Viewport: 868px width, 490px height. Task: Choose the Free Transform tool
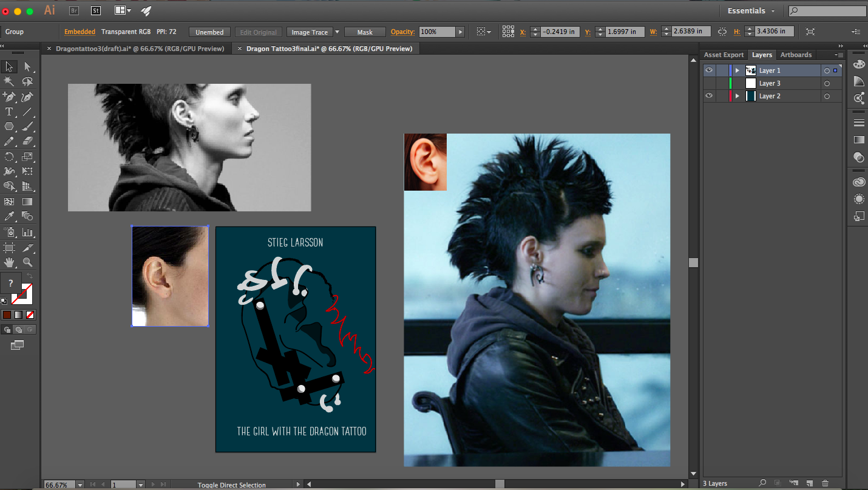point(27,171)
